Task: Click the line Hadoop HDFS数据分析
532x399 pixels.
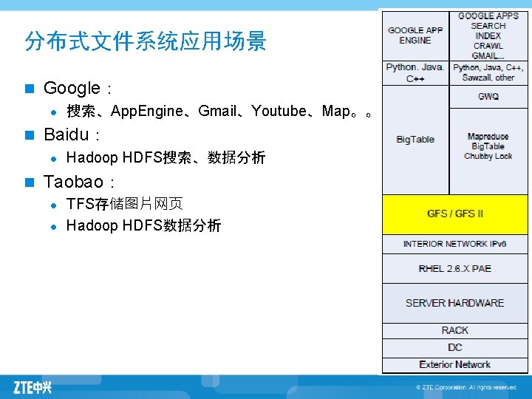Action: point(143,225)
